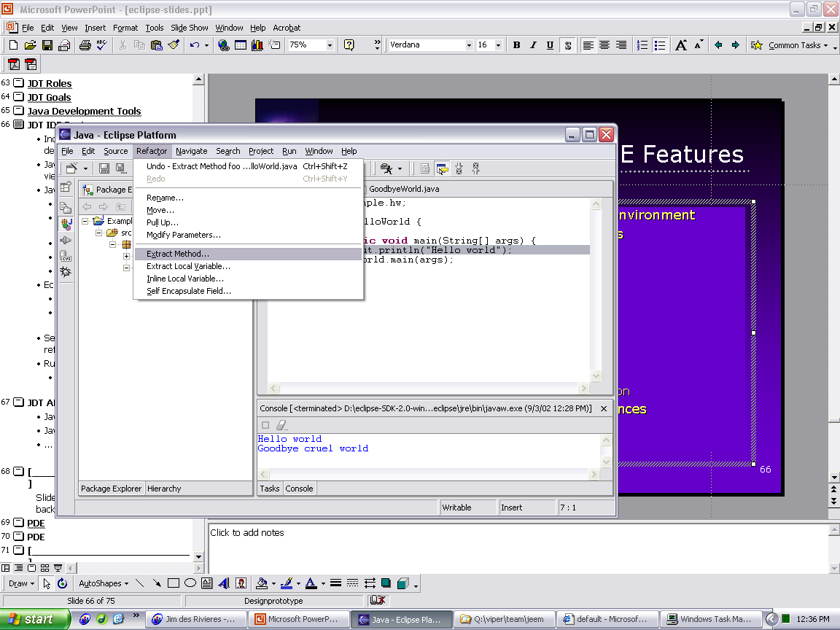Select the Text Box tool
The width and height of the screenshot is (840, 630).
207,583
